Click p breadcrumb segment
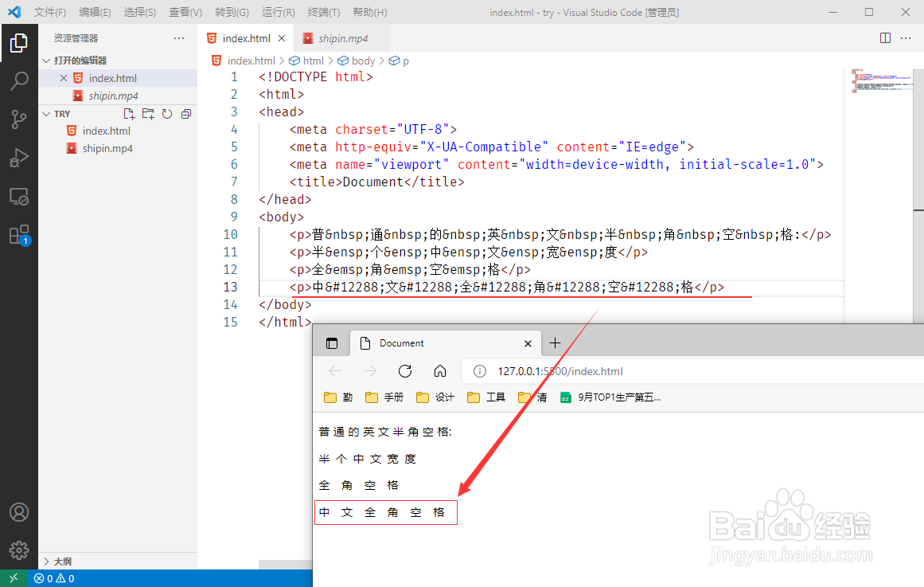This screenshot has width=924, height=587. pyautogui.click(x=399, y=61)
